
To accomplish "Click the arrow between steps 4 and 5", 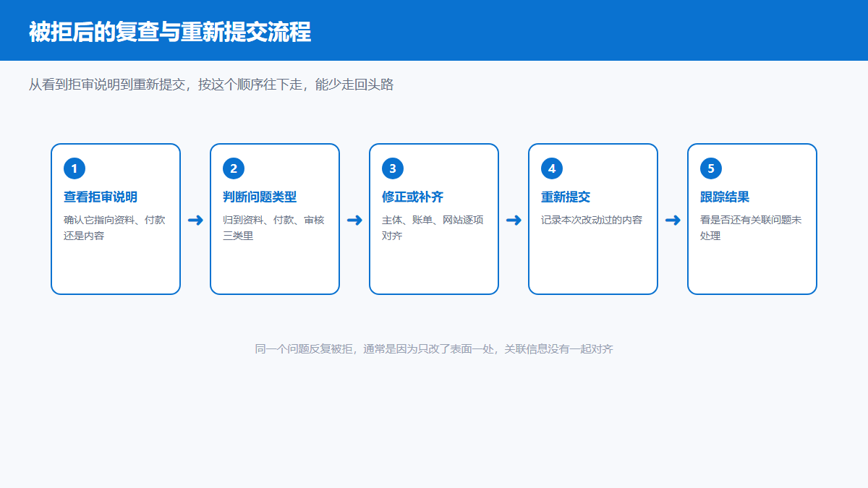I will pyautogui.click(x=673, y=221).
